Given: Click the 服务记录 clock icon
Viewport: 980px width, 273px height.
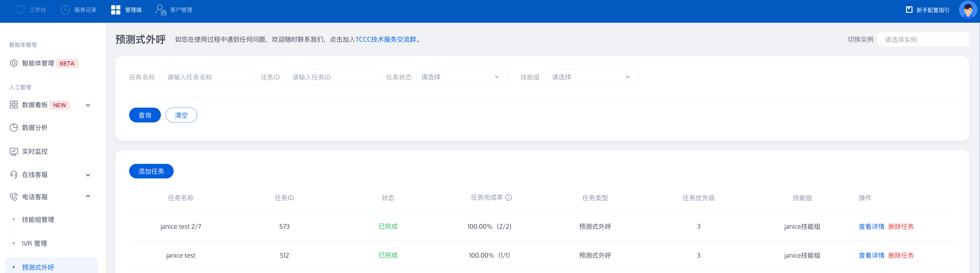Looking at the screenshot, I should coord(65,9).
